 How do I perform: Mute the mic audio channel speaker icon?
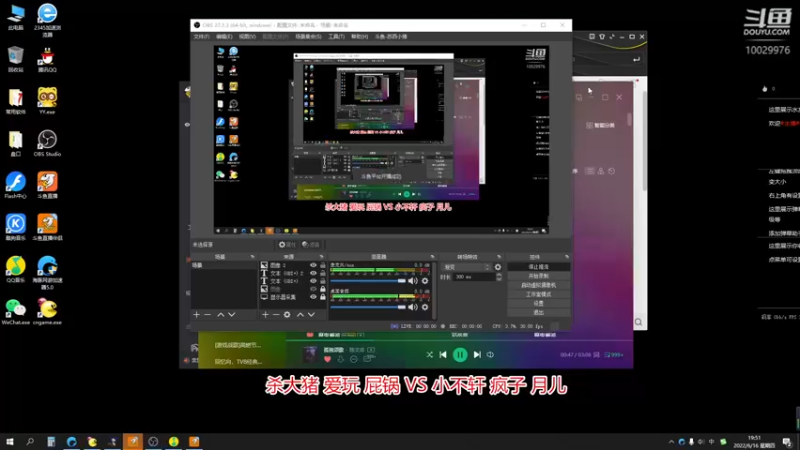point(413,281)
